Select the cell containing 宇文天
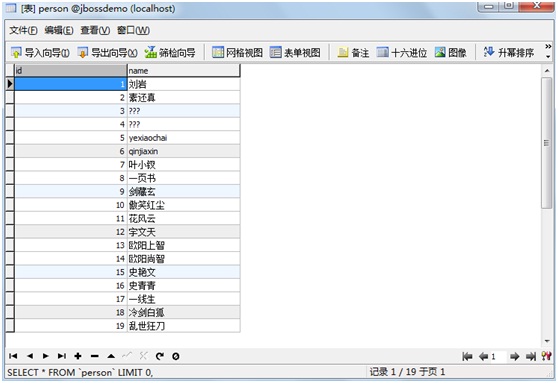 [184, 232]
